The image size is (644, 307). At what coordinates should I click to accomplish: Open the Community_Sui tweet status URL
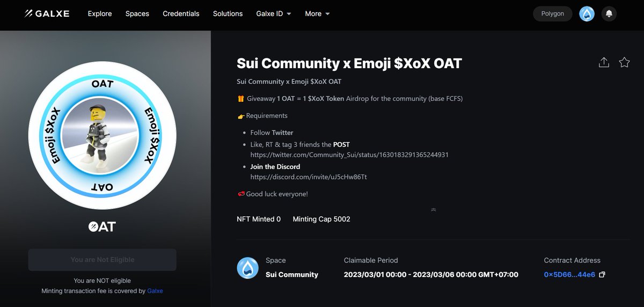click(349, 155)
